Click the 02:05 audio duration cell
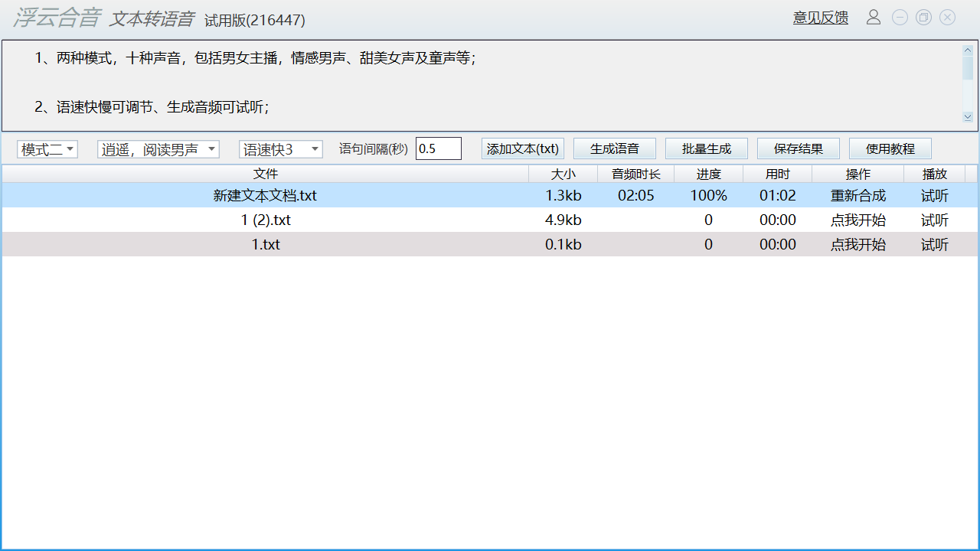The width and height of the screenshot is (980, 551). 636,196
